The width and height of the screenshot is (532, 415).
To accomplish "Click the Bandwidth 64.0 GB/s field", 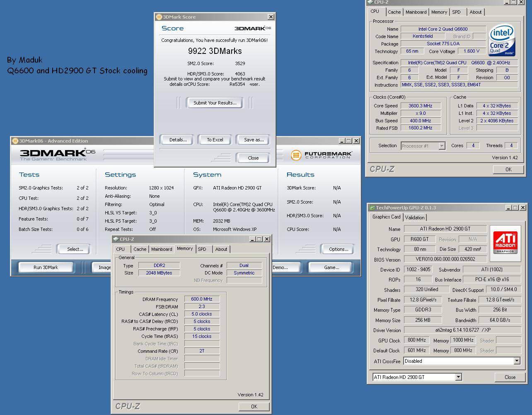I will (500, 320).
